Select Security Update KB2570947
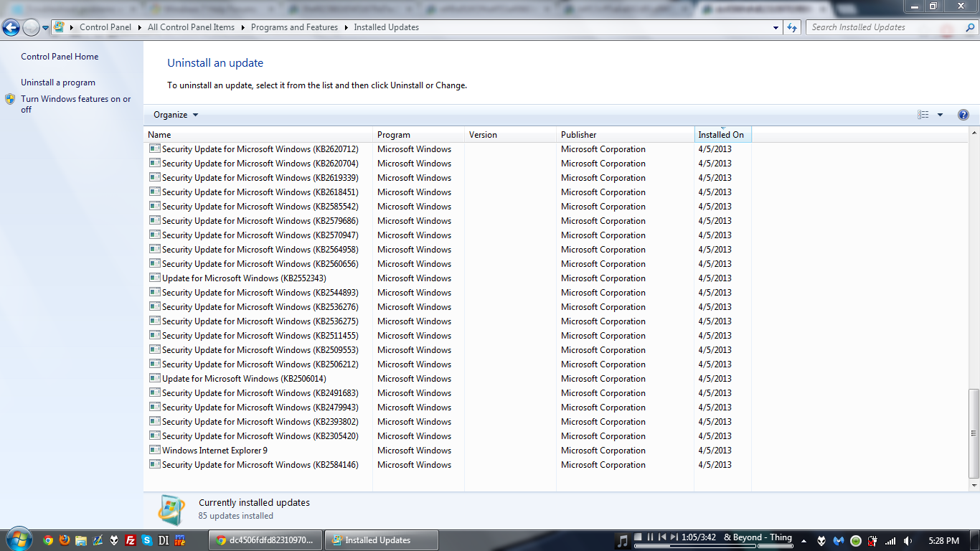The height and width of the screenshot is (551, 980). (449, 235)
